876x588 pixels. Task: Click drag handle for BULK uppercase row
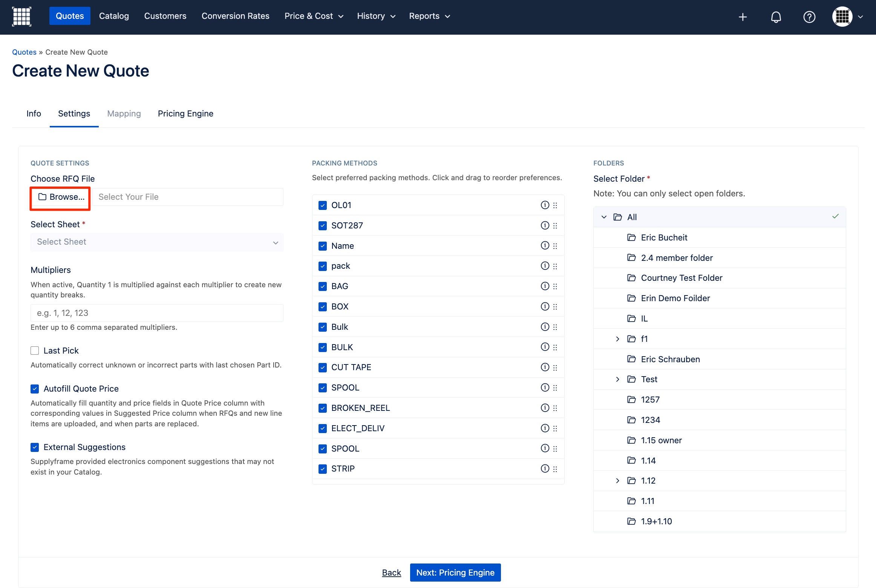click(555, 347)
